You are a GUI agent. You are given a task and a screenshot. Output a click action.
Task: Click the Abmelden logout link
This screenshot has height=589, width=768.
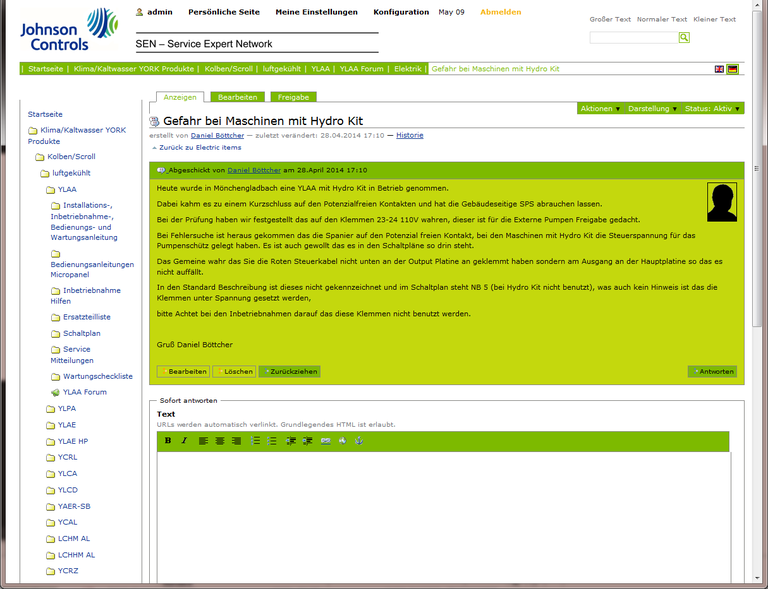click(x=501, y=12)
